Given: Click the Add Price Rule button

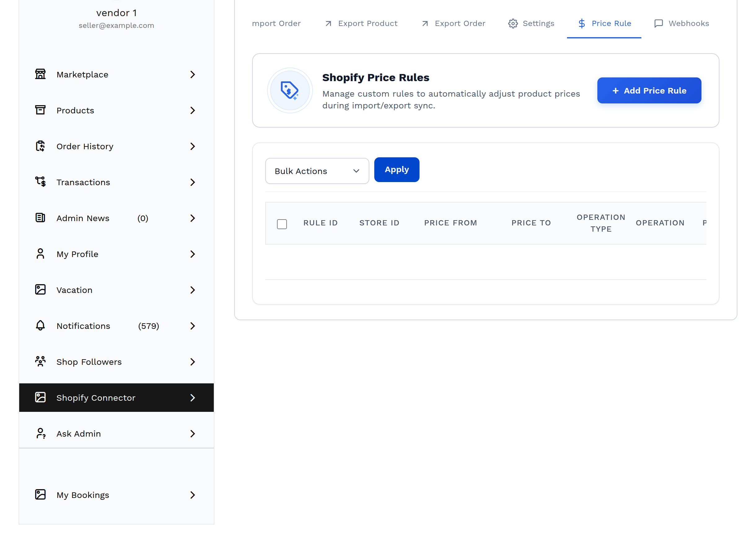Looking at the screenshot, I should pos(650,91).
